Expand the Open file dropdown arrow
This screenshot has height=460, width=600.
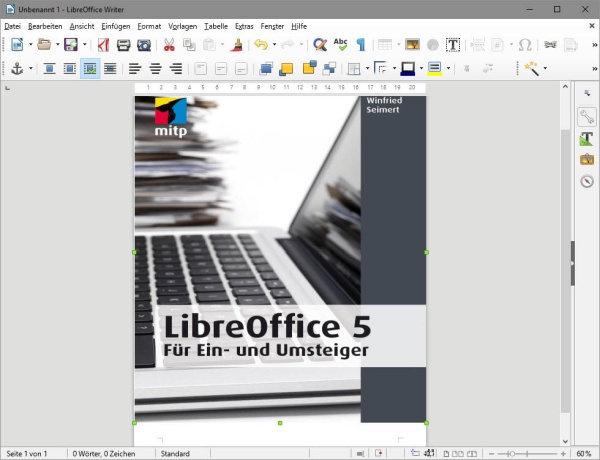57,45
